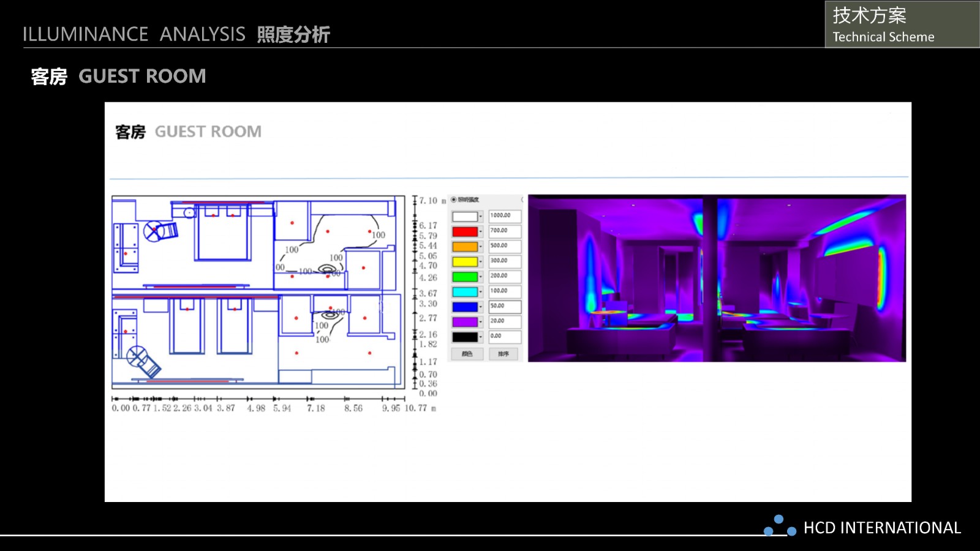Click the HCD International dots logo
980x551 pixels.
click(779, 526)
